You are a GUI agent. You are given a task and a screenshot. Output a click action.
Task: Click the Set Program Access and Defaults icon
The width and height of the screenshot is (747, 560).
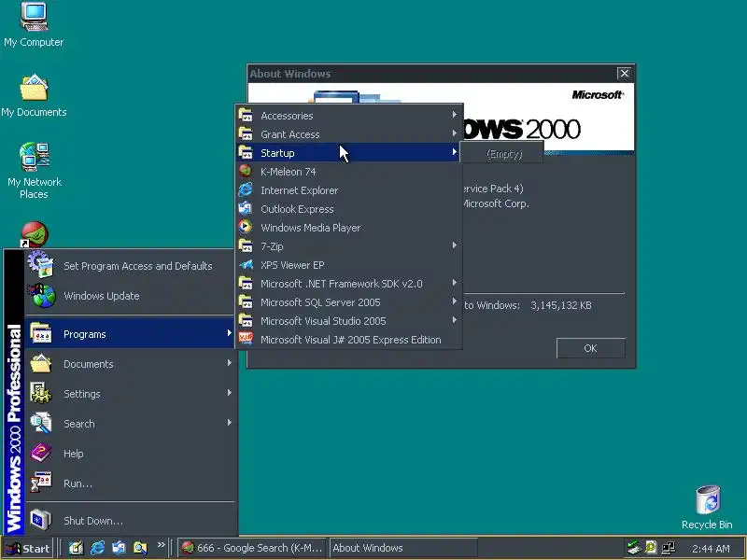[41, 265]
